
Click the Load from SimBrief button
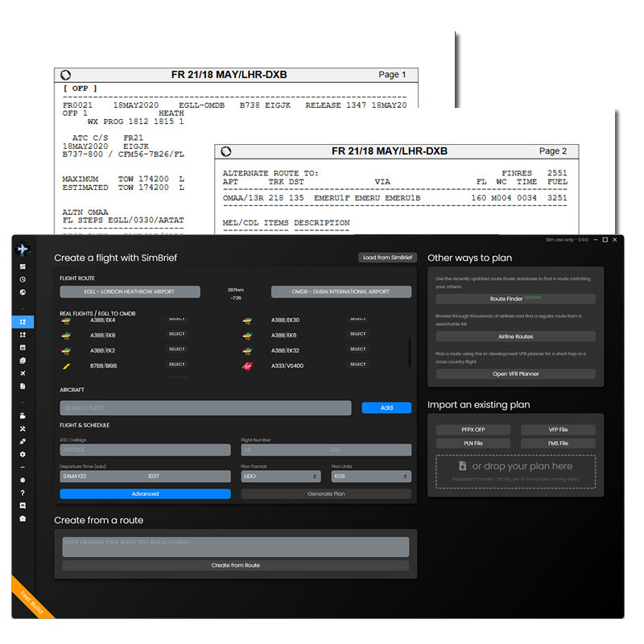pos(386,257)
